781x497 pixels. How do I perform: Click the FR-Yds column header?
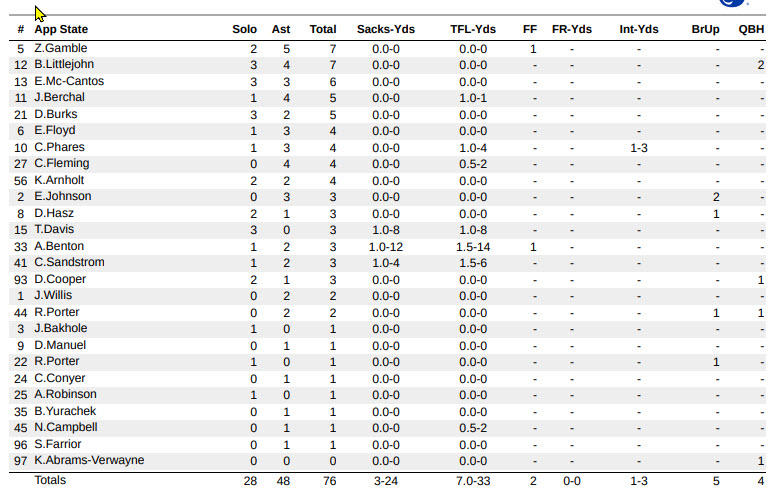click(572, 30)
